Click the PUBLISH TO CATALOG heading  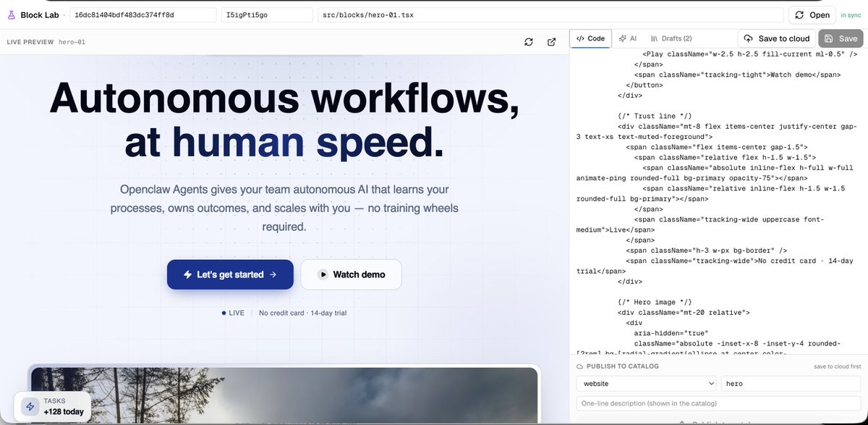(x=623, y=366)
